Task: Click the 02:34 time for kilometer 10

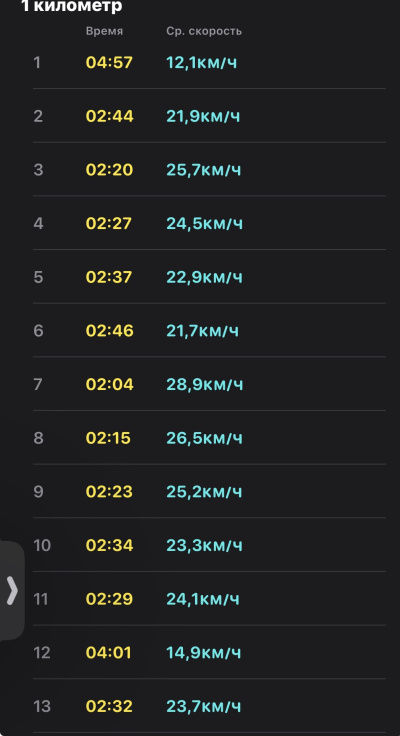Action: point(109,545)
